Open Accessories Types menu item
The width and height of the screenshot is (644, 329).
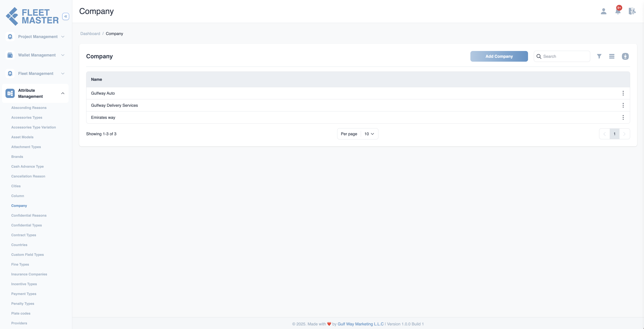(27, 118)
